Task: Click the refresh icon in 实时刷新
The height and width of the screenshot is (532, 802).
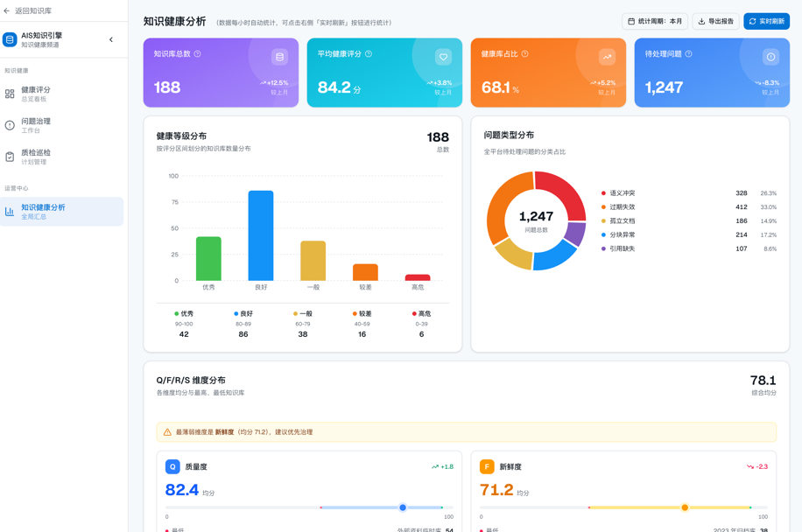Action: [752, 21]
